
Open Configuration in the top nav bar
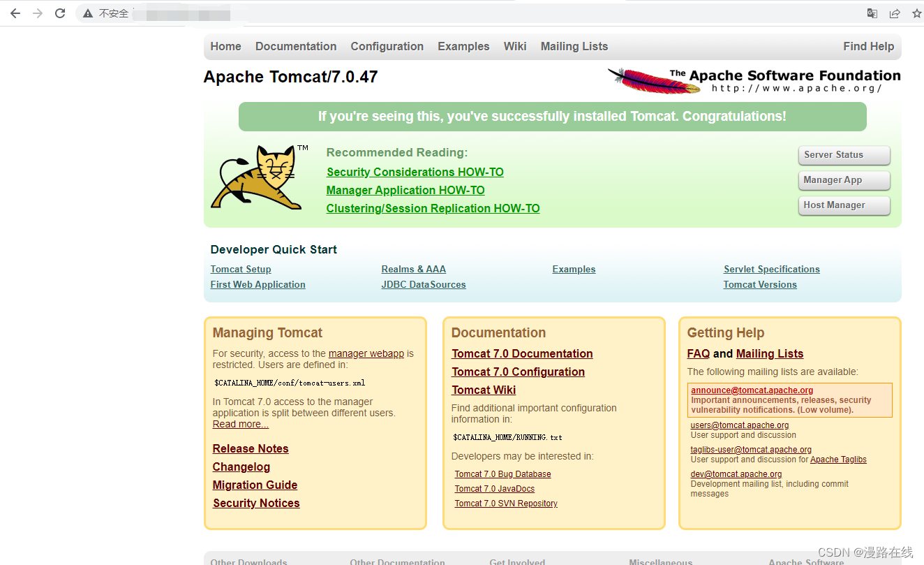coord(387,46)
